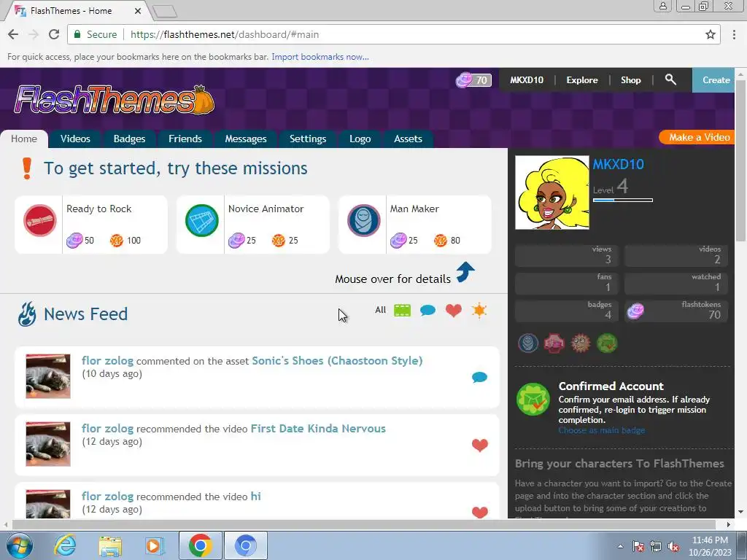Click the MKXD10 profile avatar picture

pyautogui.click(x=552, y=192)
